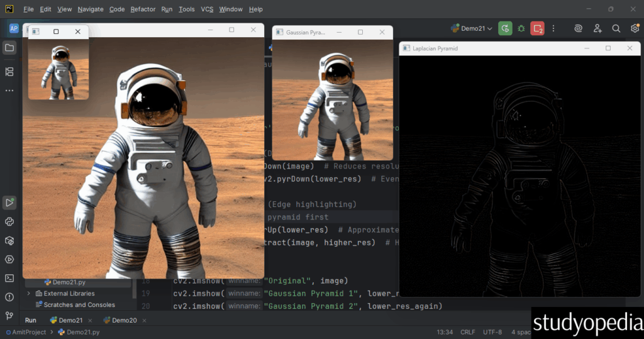644x339 pixels.
Task: Open the Git version control icon
Action: [9, 316]
